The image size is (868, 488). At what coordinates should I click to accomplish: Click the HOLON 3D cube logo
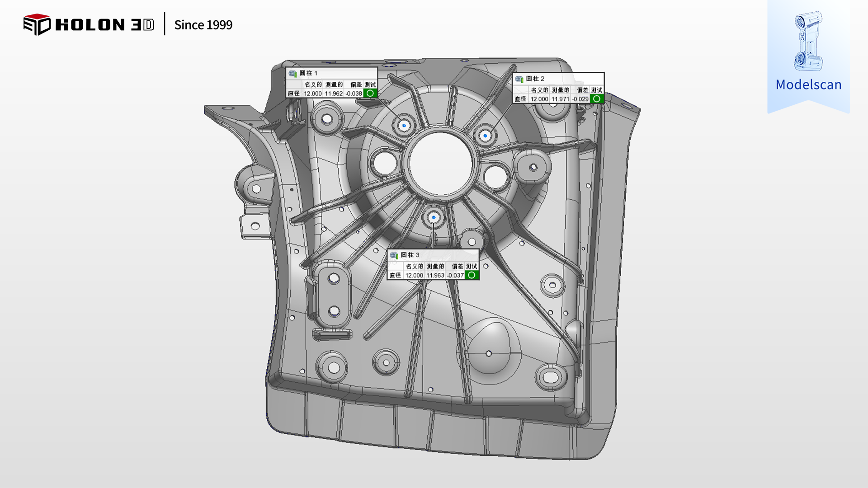[37, 24]
